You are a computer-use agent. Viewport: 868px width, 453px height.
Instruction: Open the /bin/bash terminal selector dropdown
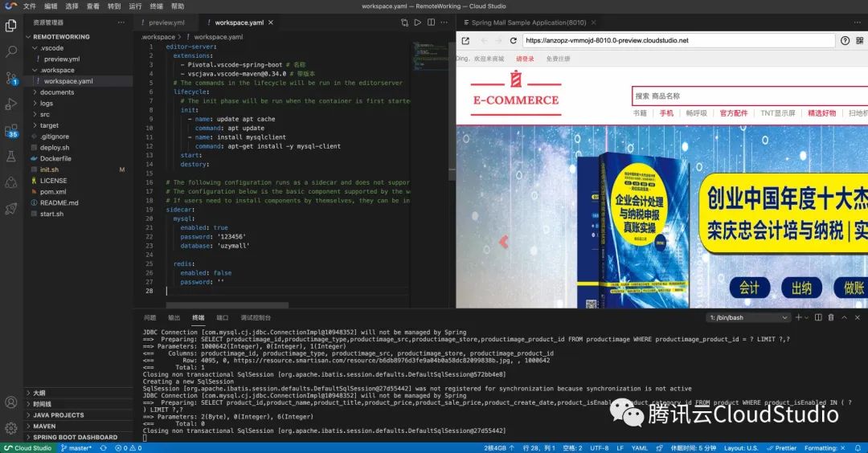click(748, 317)
